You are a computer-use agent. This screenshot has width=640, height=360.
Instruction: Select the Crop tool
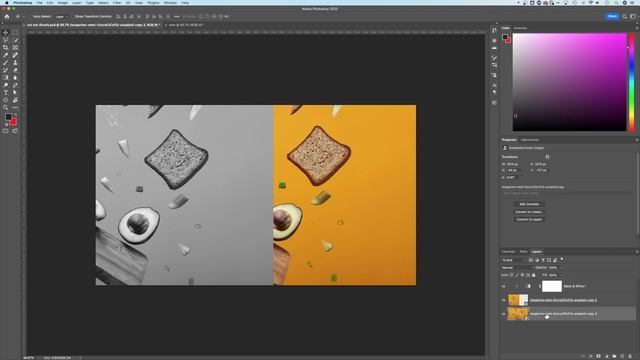pyautogui.click(x=6, y=48)
